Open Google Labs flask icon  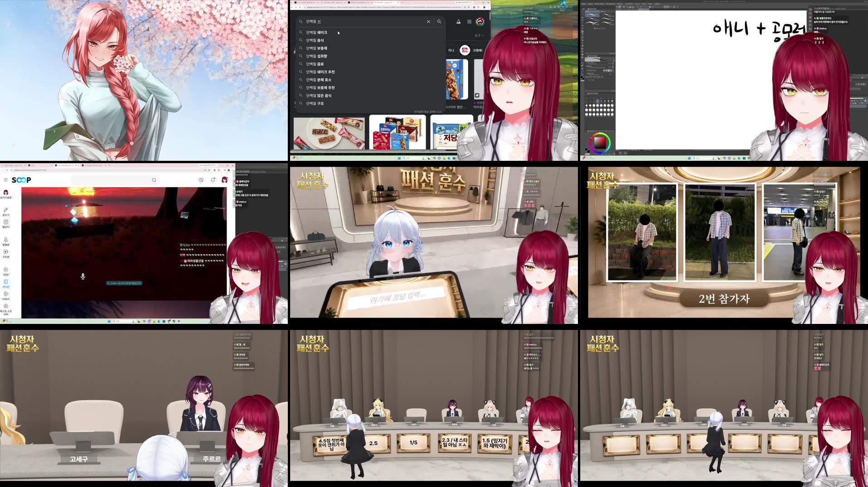coord(458,22)
